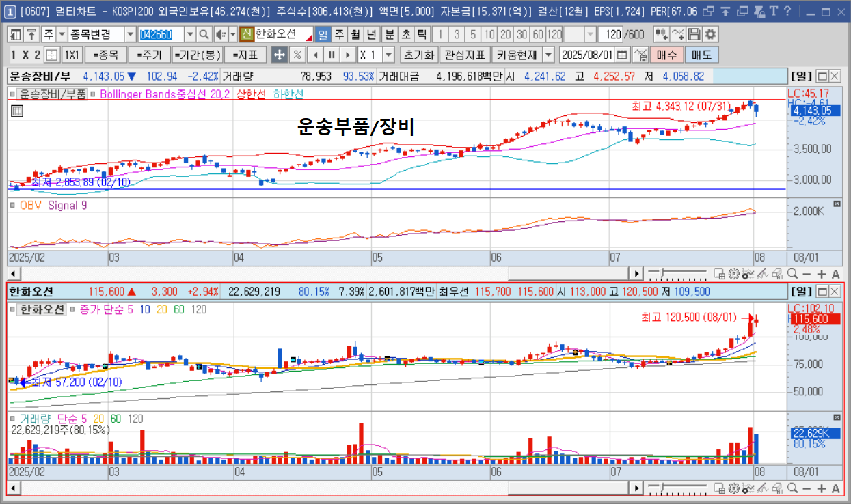Screen dimensions: 851x504
Task: Toggle the Bollinger Bands legend checkbox
Action: click(94, 94)
